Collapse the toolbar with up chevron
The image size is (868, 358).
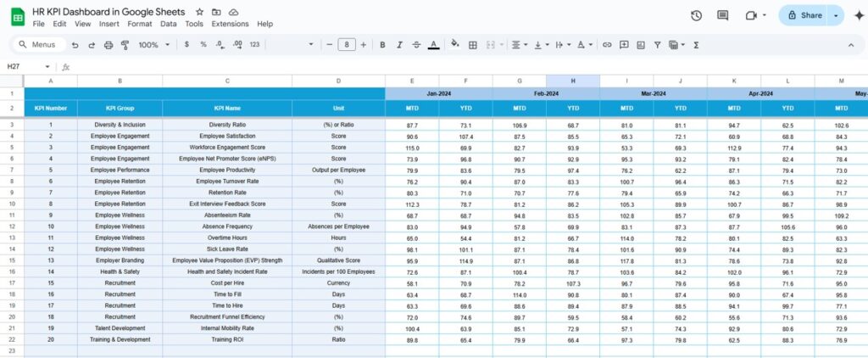click(851, 45)
